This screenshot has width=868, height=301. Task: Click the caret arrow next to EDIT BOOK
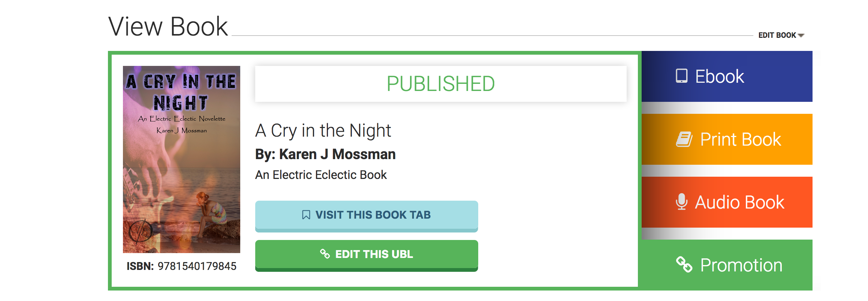coord(801,36)
